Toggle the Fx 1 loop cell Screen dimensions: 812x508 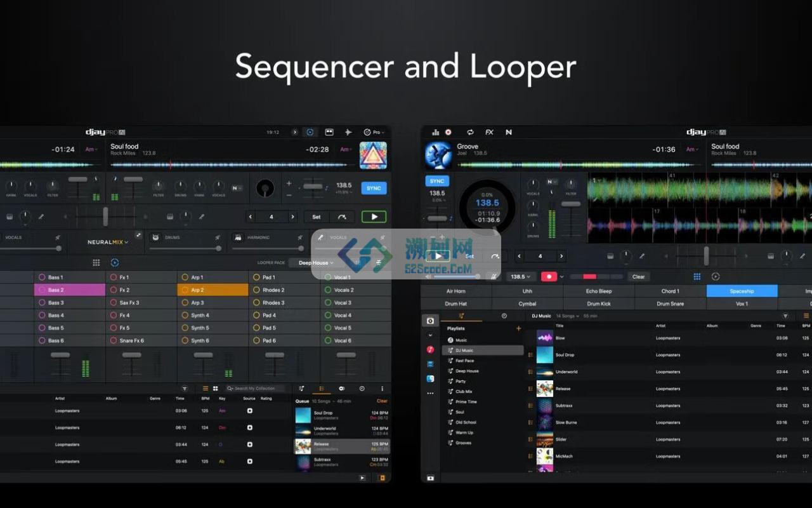[141, 277]
